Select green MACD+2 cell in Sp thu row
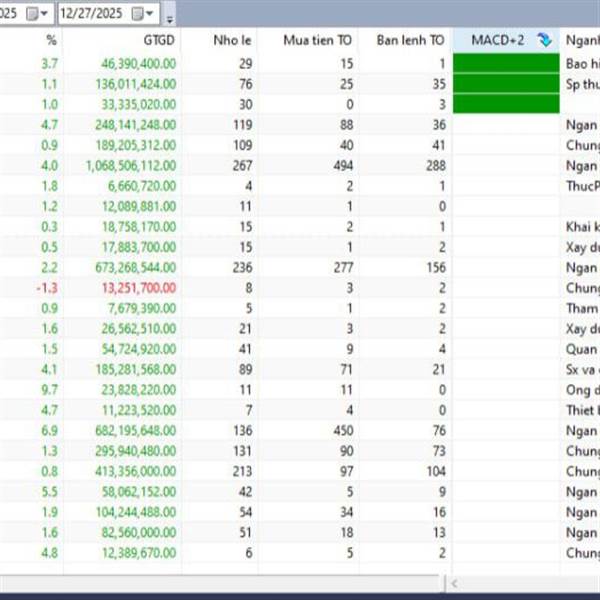Image resolution: width=600 pixels, height=600 pixels. (506, 83)
